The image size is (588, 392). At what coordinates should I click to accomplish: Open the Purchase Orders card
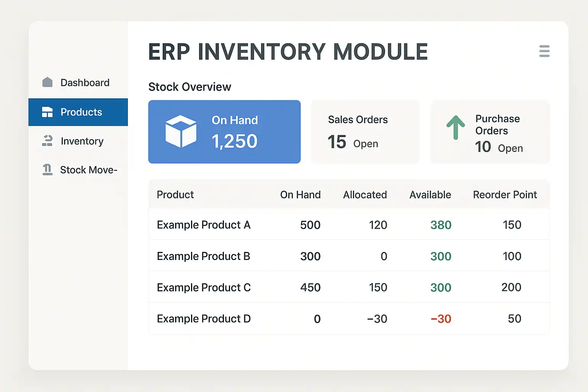pos(490,132)
